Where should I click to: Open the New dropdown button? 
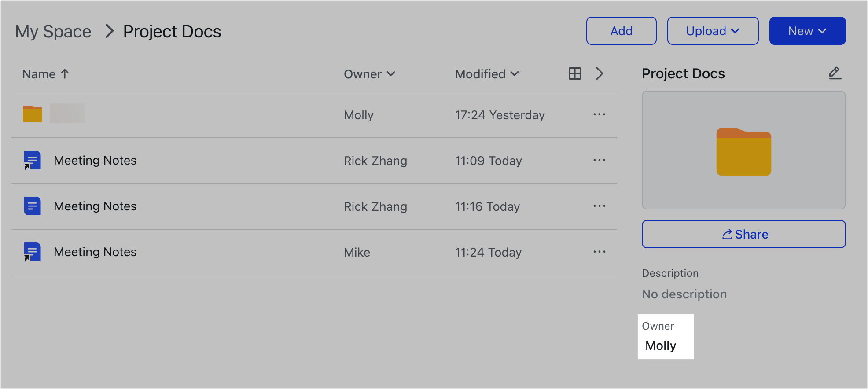click(x=807, y=31)
